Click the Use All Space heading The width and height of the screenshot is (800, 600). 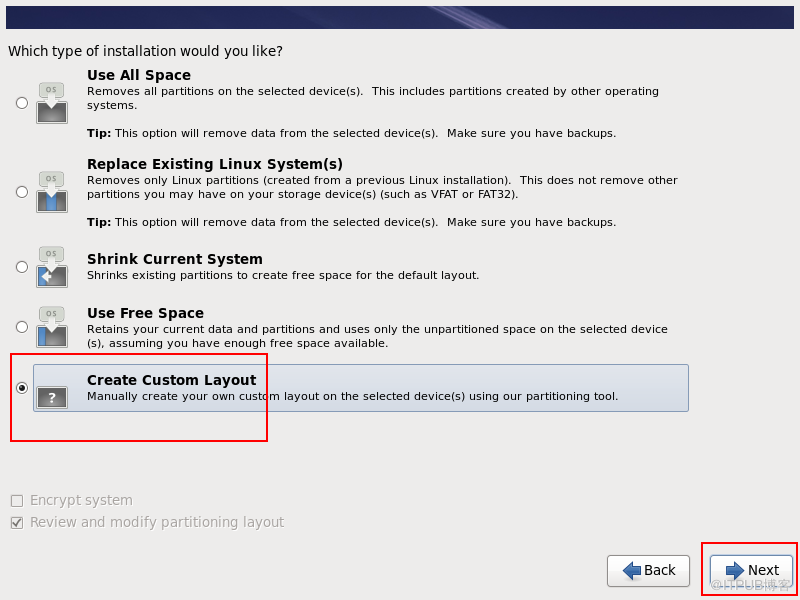[139, 75]
